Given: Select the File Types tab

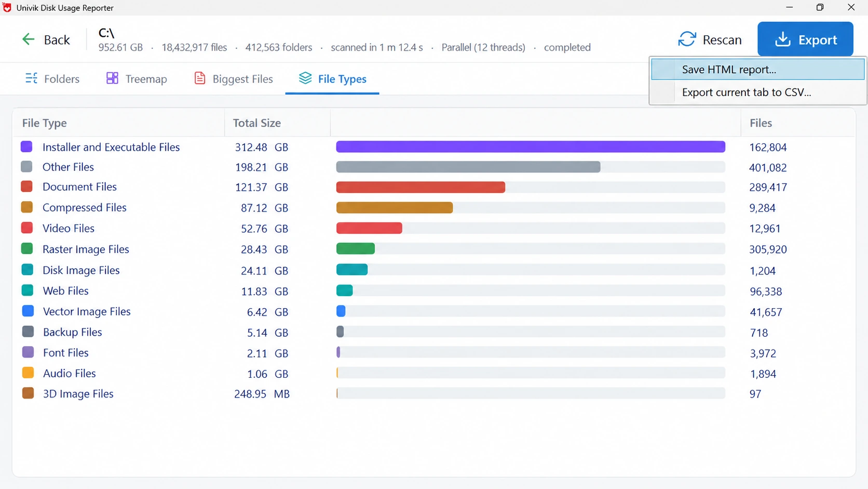Looking at the screenshot, I should [x=332, y=79].
